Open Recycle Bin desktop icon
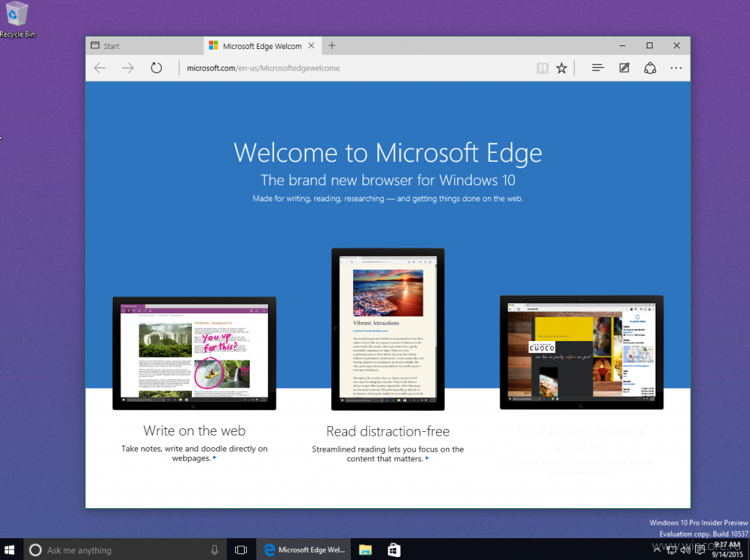Screen dimensions: 750x560 point(18,20)
